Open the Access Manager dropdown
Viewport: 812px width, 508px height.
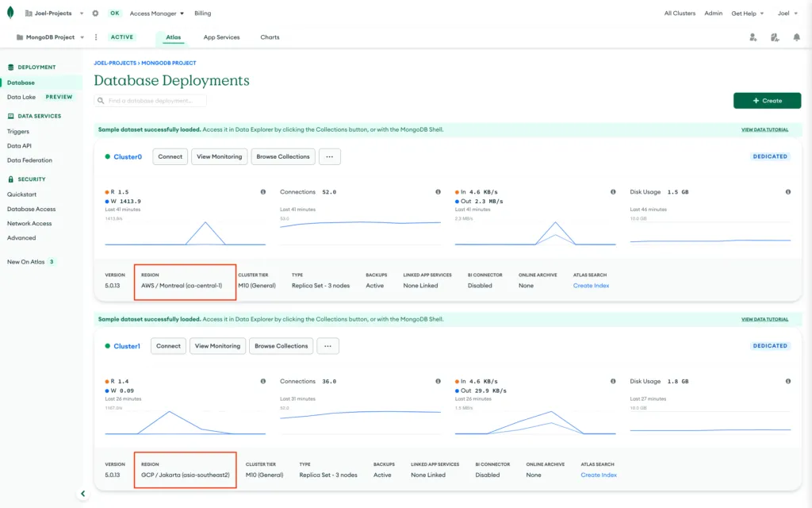tap(155, 13)
